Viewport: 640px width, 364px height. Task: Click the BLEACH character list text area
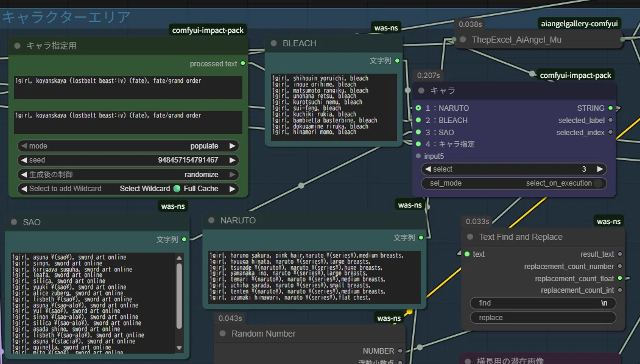(x=334, y=107)
